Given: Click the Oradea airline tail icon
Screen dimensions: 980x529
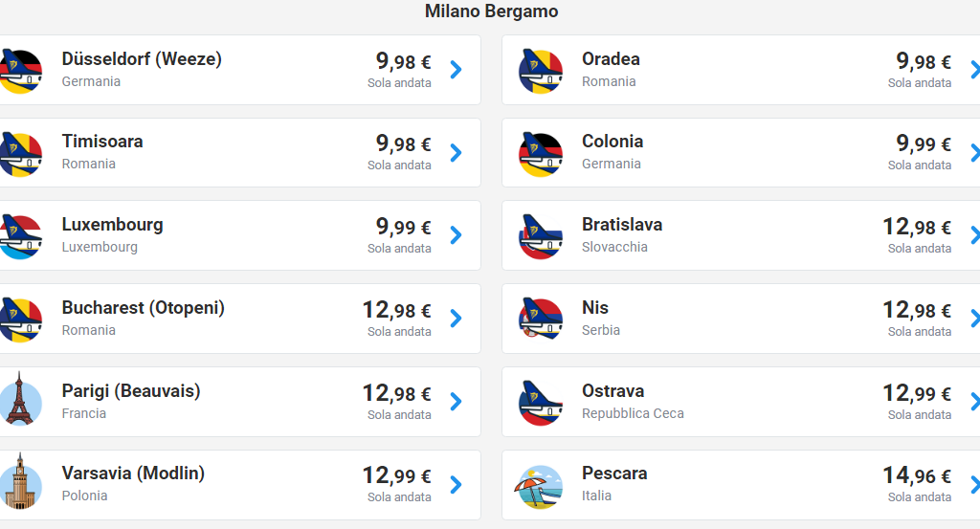Looking at the screenshot, I should coord(541,71).
